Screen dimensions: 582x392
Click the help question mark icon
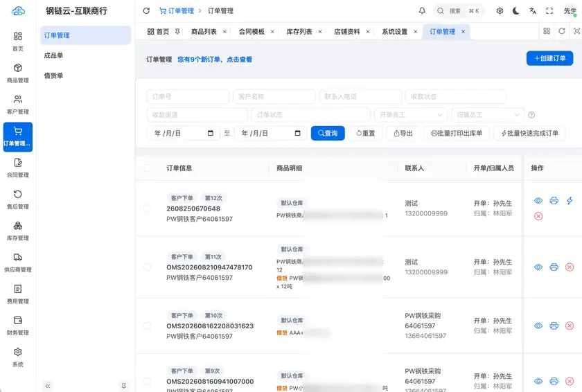(531, 115)
